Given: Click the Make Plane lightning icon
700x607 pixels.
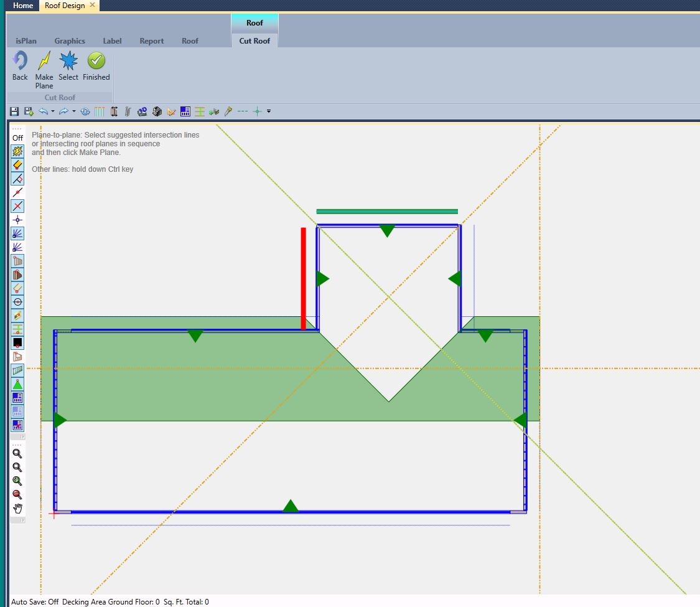Looking at the screenshot, I should pyautogui.click(x=44, y=62).
